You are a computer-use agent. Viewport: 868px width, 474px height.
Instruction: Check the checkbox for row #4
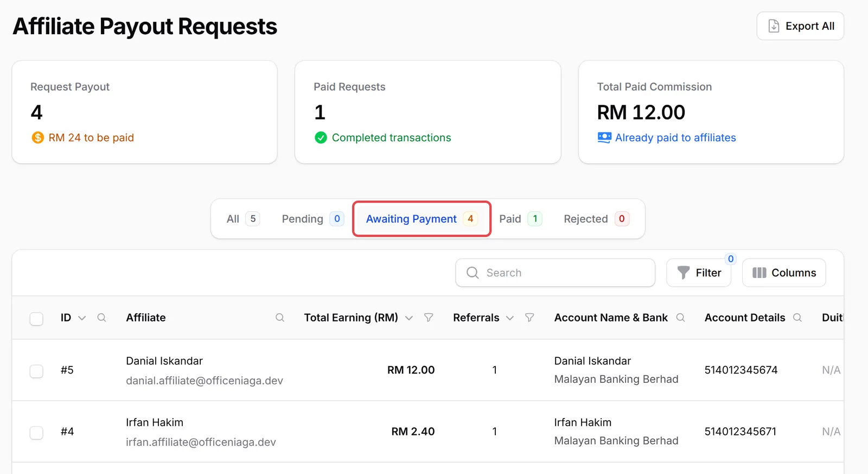(x=36, y=432)
